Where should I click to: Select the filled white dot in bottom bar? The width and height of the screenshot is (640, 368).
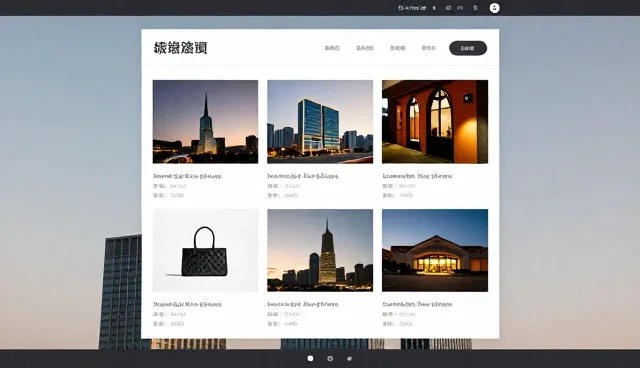click(x=310, y=358)
